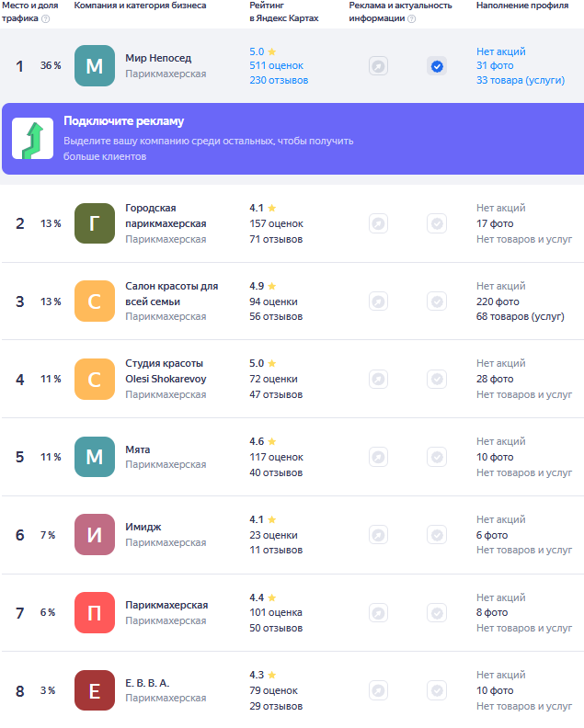Click the Мир Непосед teal avatar
The image size is (584, 728).
(95, 66)
